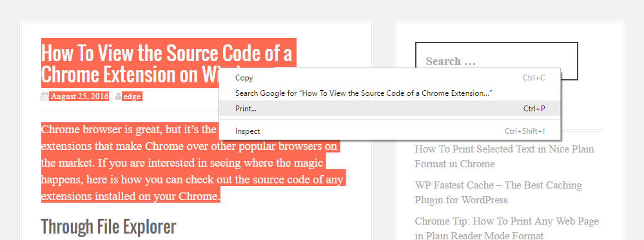Open How To Print Selected Text link
Viewport: 644px width, 240px height.
click(x=504, y=156)
